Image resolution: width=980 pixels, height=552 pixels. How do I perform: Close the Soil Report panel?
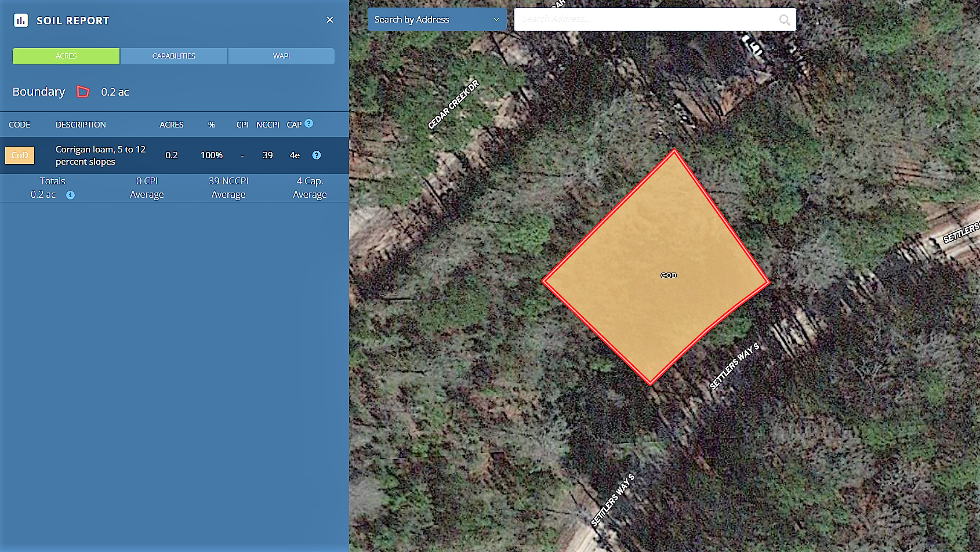point(329,20)
